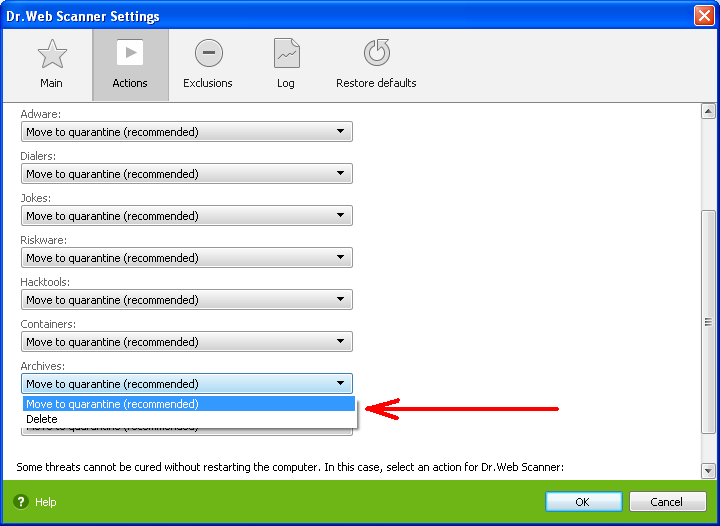Open the Riskware action dropdown
Screen dimensions: 720x526
[x=187, y=258]
